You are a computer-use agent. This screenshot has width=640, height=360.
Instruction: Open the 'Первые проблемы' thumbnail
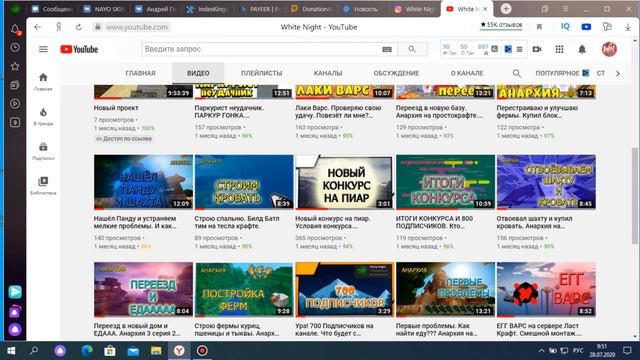pyautogui.click(x=446, y=290)
